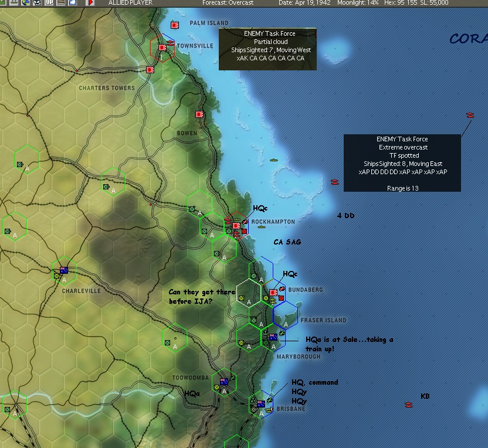Select Japanese flag marker north of Bowen
The height and width of the screenshot is (448, 488).
pos(199,114)
